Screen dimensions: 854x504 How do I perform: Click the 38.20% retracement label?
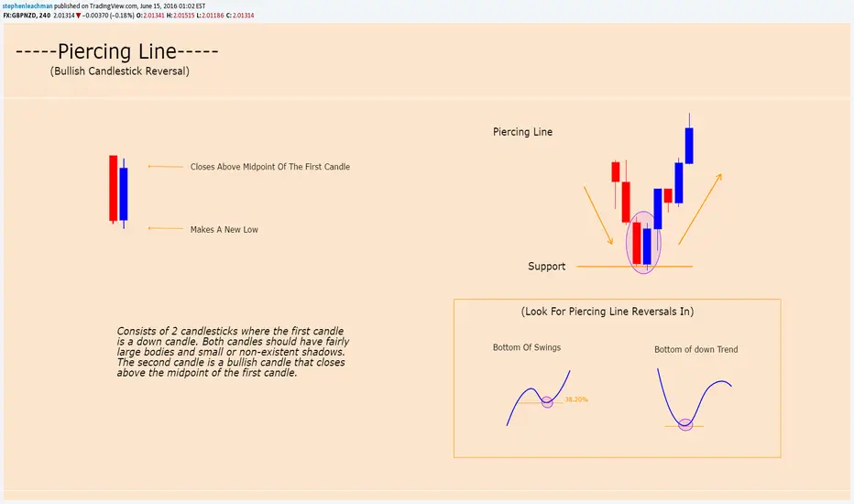(x=576, y=400)
